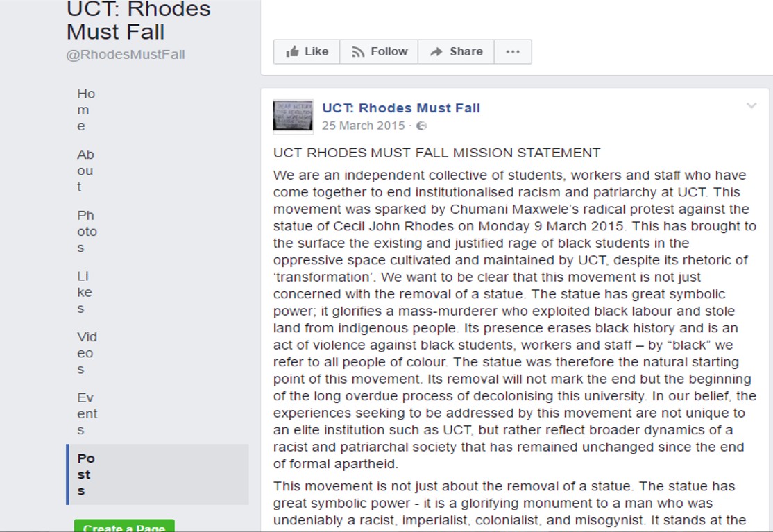The width and height of the screenshot is (773, 532).
Task: Click the green Create a Page button
Action: coord(124,526)
